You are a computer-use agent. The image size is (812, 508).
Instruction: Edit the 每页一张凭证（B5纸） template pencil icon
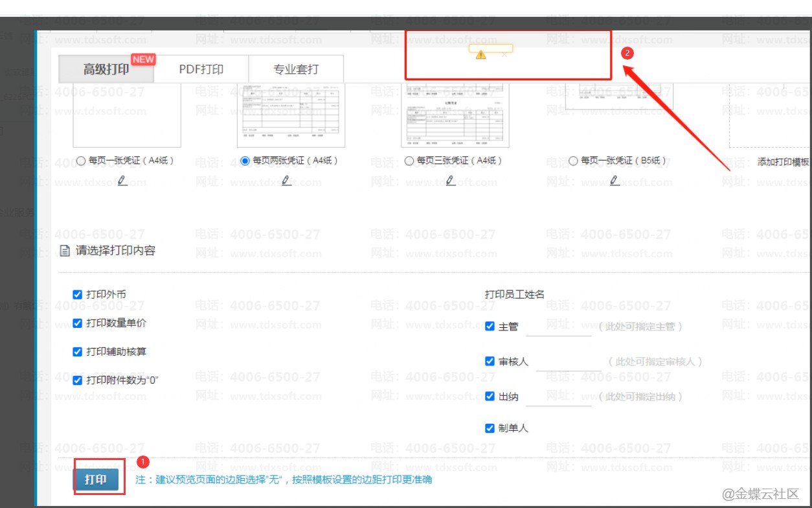click(615, 181)
